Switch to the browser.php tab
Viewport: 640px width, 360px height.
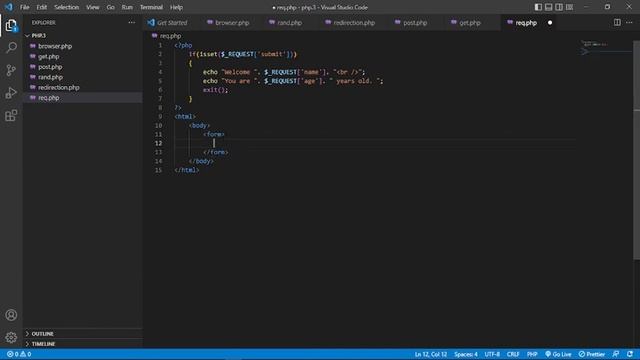tap(232, 23)
